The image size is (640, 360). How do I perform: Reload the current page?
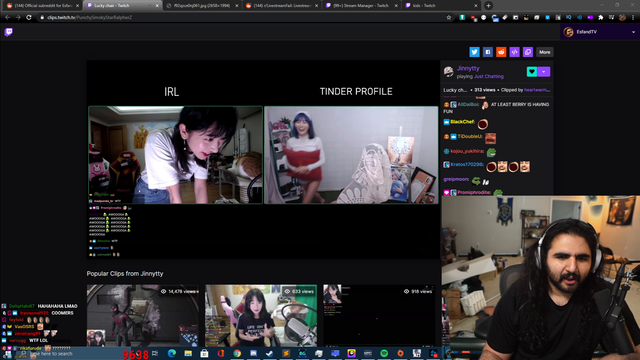[x=29, y=18]
